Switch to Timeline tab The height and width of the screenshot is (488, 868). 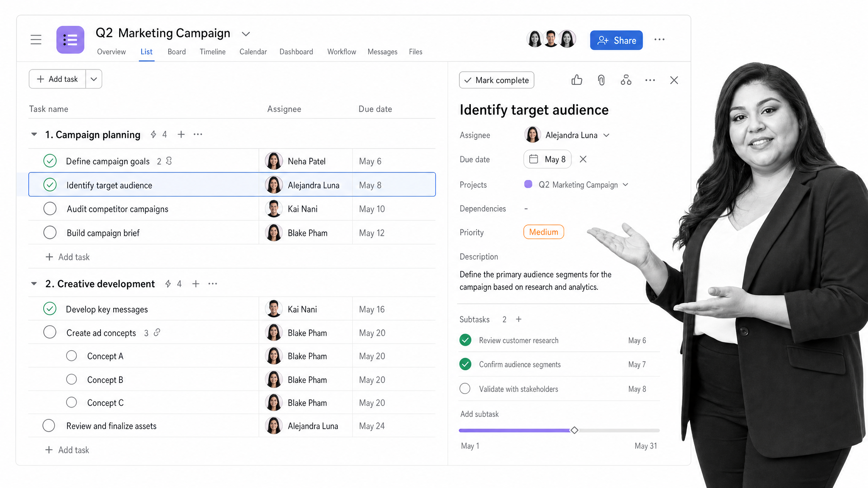tap(213, 52)
